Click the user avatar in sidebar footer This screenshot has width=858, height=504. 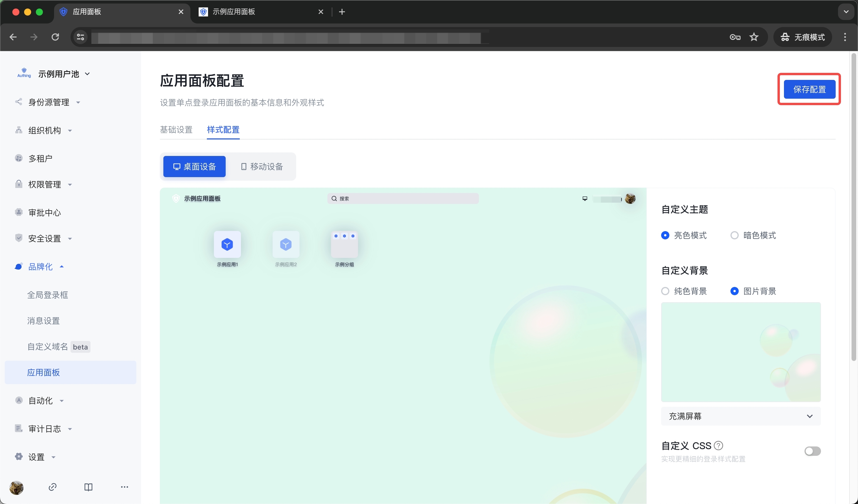16,487
